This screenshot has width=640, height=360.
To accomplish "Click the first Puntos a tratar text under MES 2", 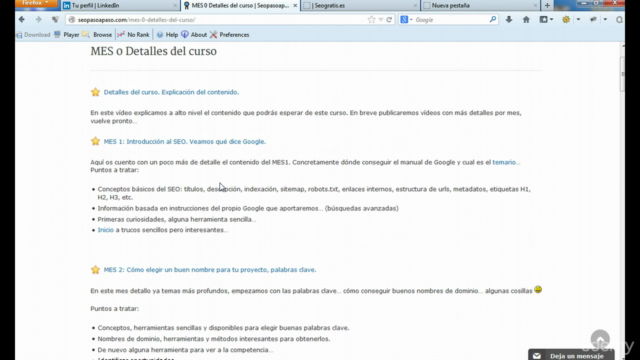I will (x=115, y=309).
